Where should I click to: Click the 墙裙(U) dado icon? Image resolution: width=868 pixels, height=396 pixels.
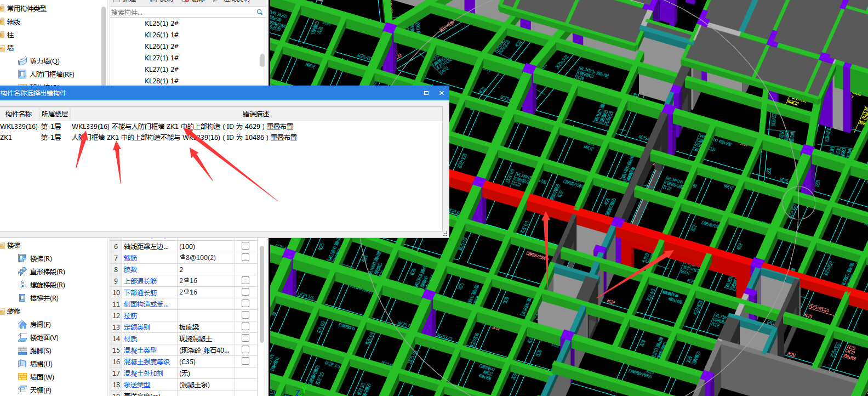pyautogui.click(x=22, y=364)
